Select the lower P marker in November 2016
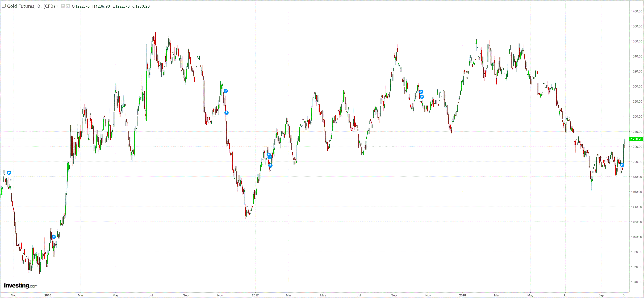This screenshot has width=644, height=298. tap(226, 113)
